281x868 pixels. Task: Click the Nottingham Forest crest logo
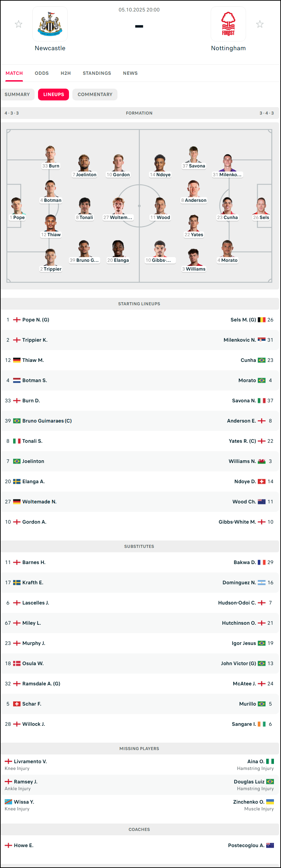coord(228,24)
